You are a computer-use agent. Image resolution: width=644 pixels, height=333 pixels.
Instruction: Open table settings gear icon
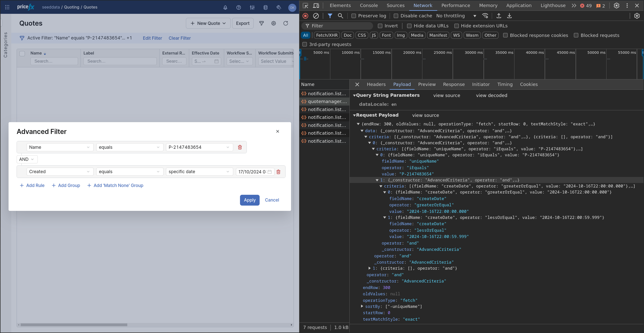[273, 23]
